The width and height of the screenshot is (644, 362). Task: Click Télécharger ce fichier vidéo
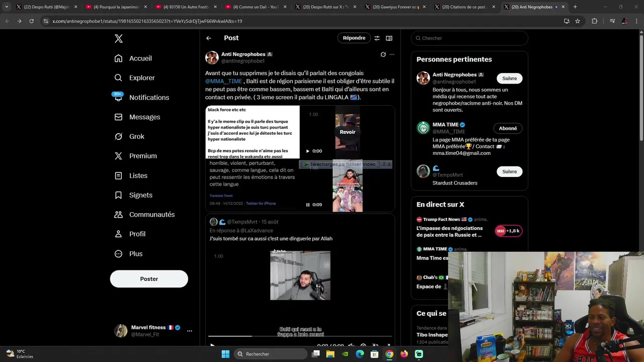click(339, 164)
